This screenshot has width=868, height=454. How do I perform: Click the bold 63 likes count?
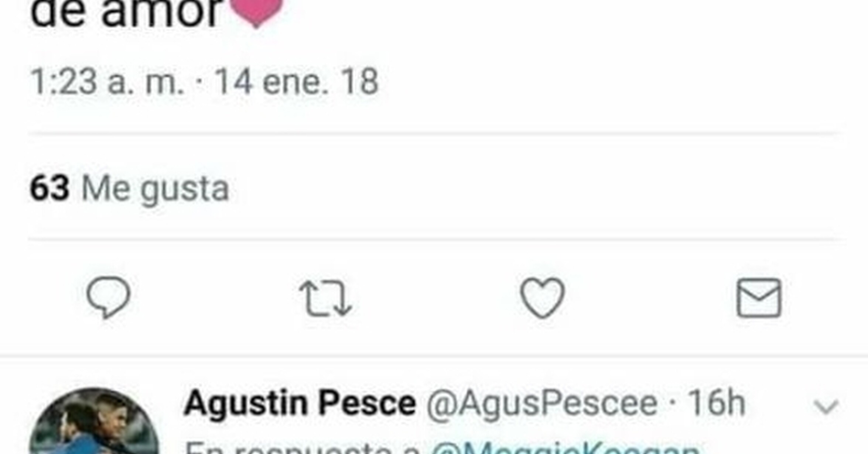point(49,188)
